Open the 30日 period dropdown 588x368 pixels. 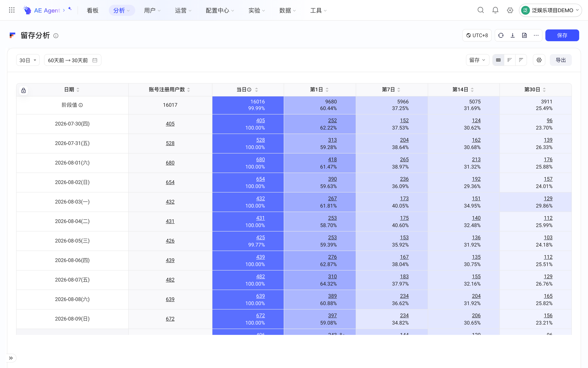[28, 60]
